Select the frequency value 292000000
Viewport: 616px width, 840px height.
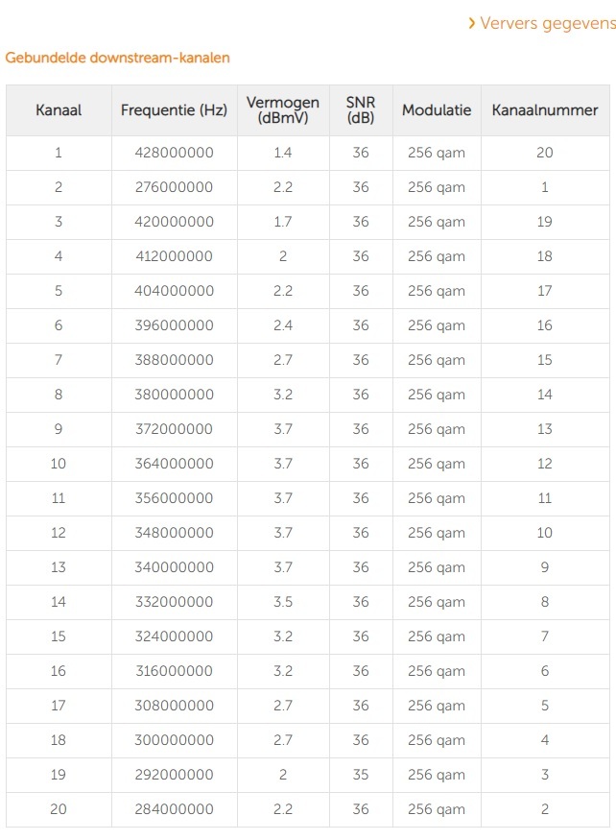pos(174,775)
